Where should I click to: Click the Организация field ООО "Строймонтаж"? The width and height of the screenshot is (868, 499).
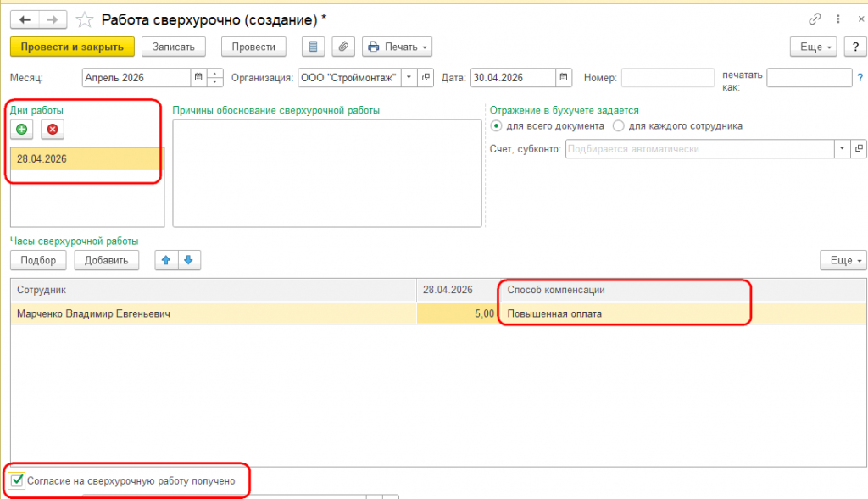[349, 77]
